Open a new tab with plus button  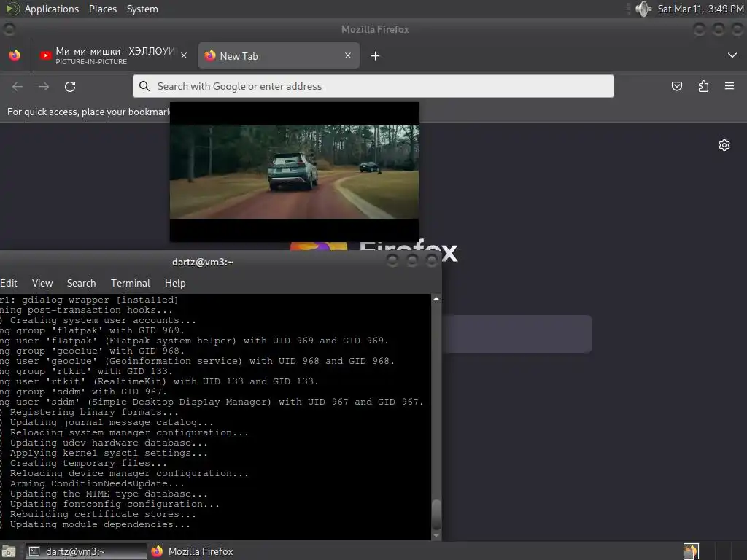point(376,56)
